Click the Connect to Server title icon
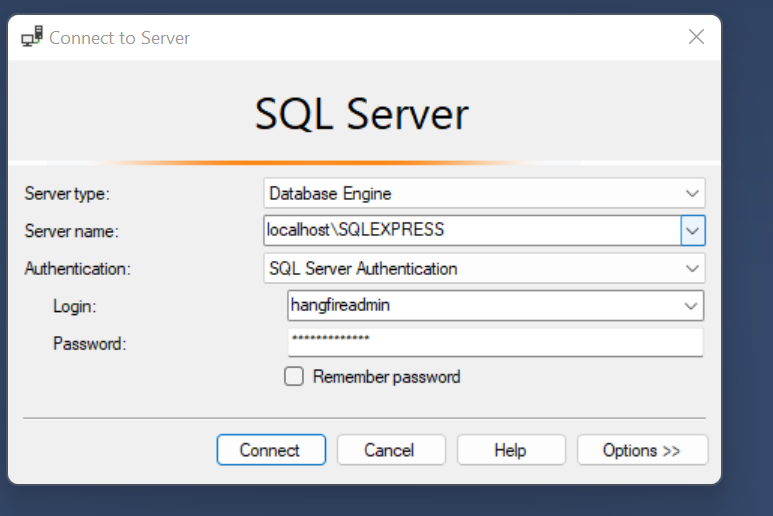Viewport: 773px width, 516px height. point(32,37)
